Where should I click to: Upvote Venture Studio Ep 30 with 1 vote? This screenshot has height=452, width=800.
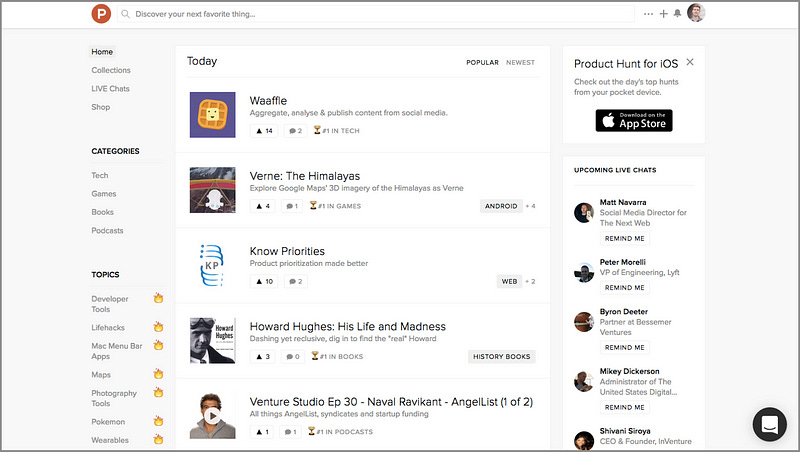(x=262, y=432)
